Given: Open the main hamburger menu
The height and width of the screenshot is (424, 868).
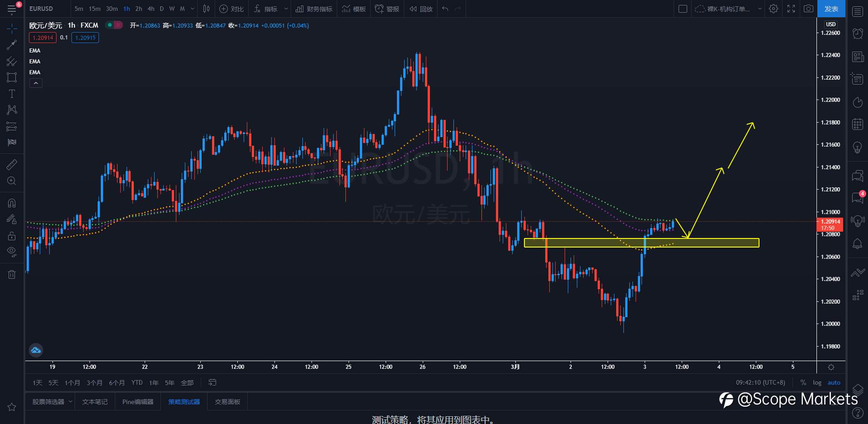Looking at the screenshot, I should [x=12, y=9].
